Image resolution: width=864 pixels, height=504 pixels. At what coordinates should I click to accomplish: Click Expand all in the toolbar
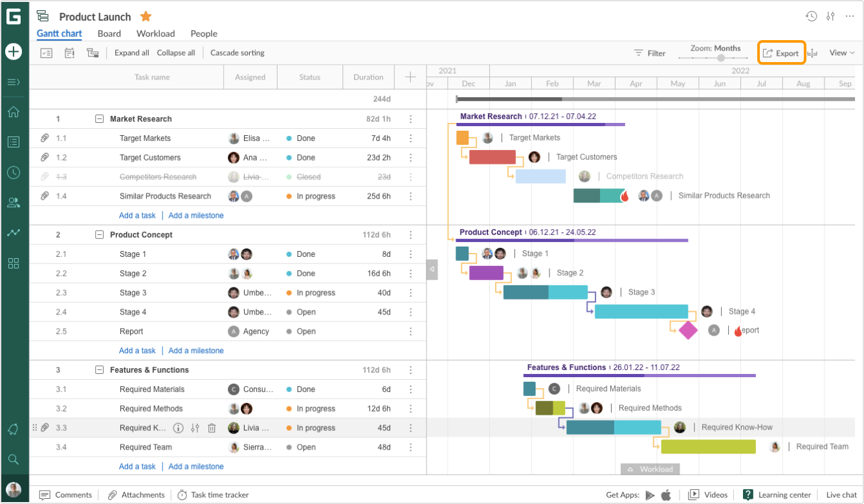tap(131, 52)
